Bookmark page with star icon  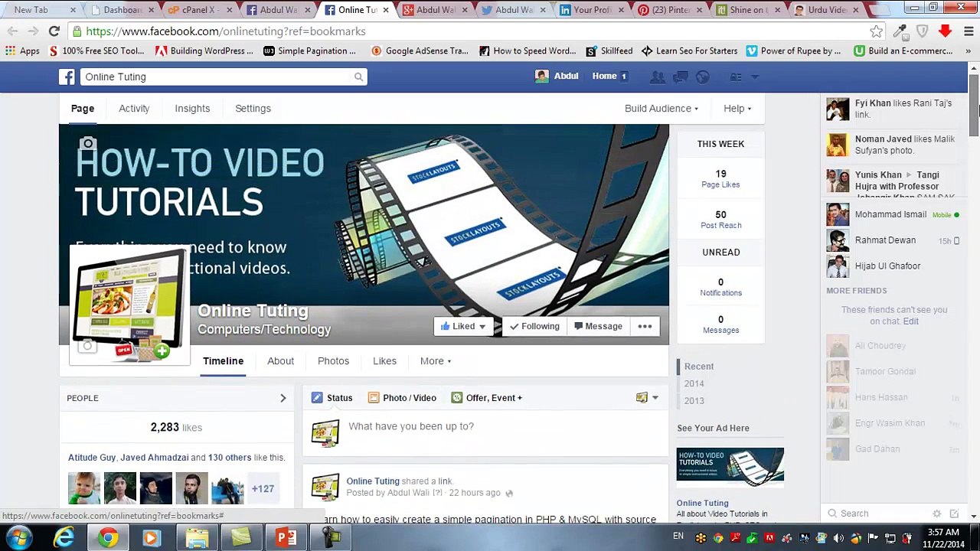click(x=876, y=31)
